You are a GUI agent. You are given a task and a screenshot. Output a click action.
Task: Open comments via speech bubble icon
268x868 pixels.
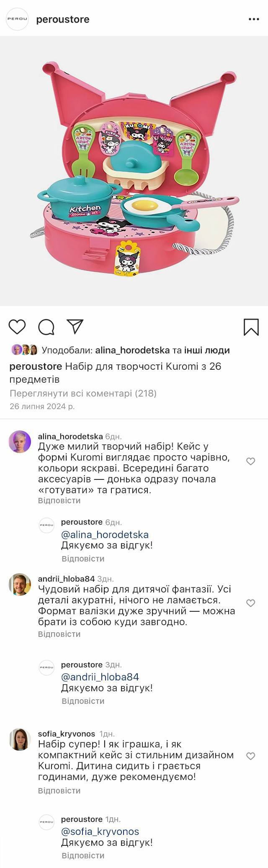coord(46,327)
